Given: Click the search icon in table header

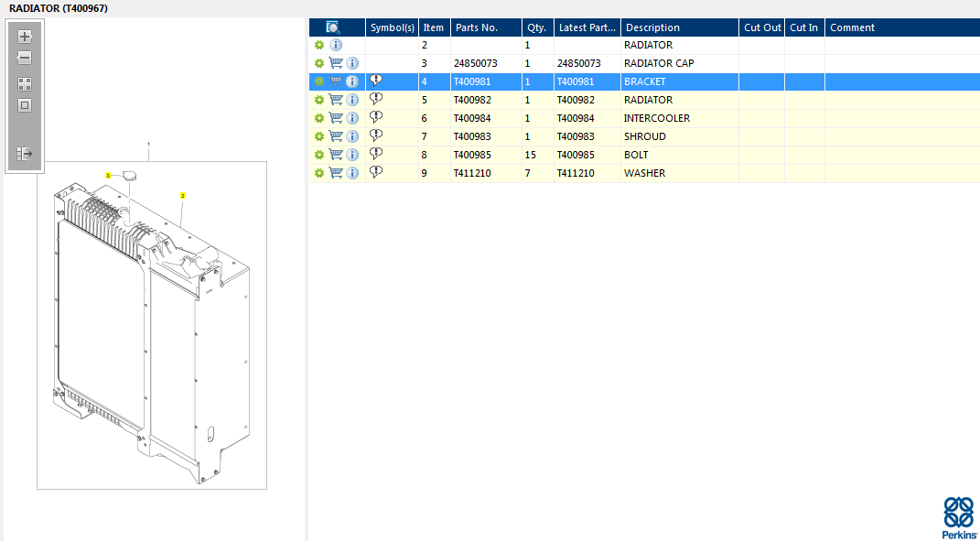Looking at the screenshot, I should tap(333, 27).
